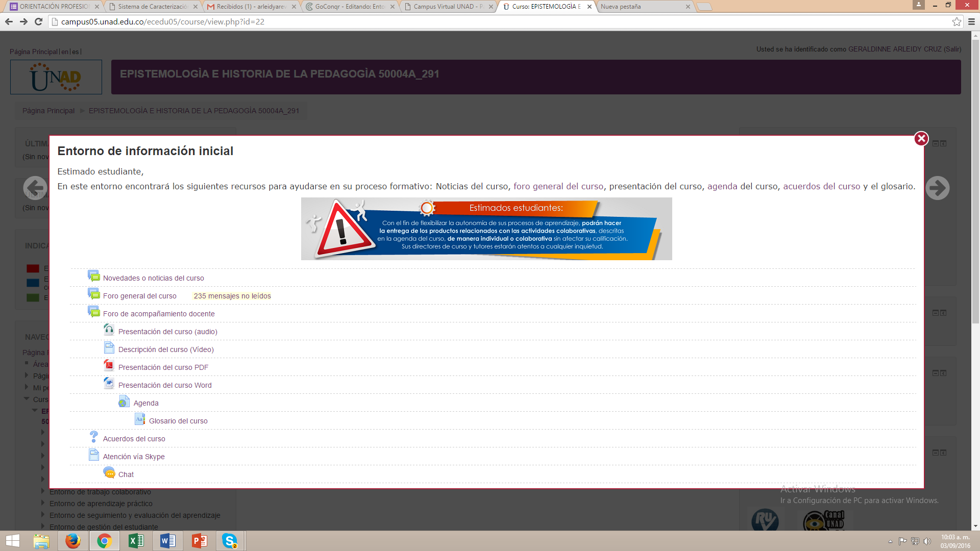The image size is (980, 551).
Task: Click the left arrow previous-section icon
Action: click(35, 188)
